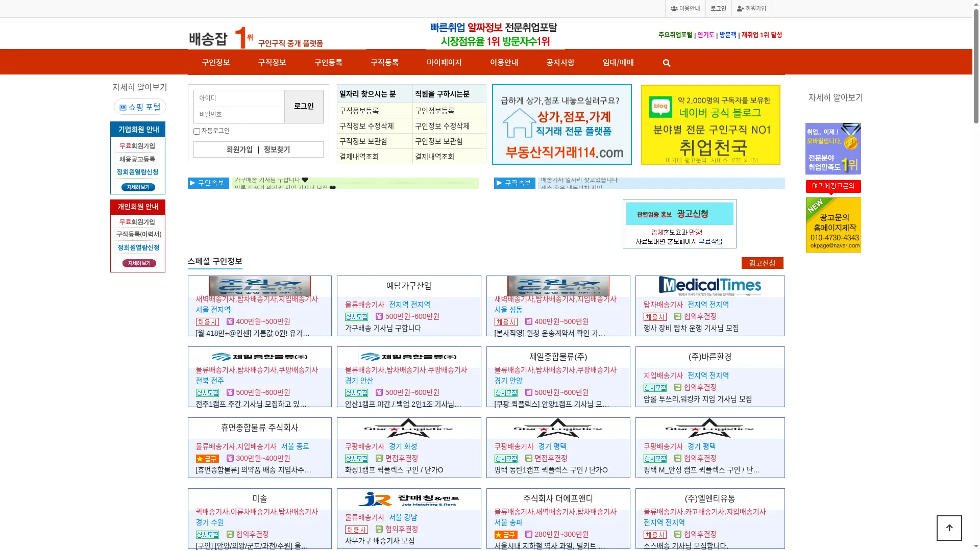Screen dimensions: 980x551
Task: Click the 회원가입 user-plus icon in top bar
Action: (x=741, y=9)
